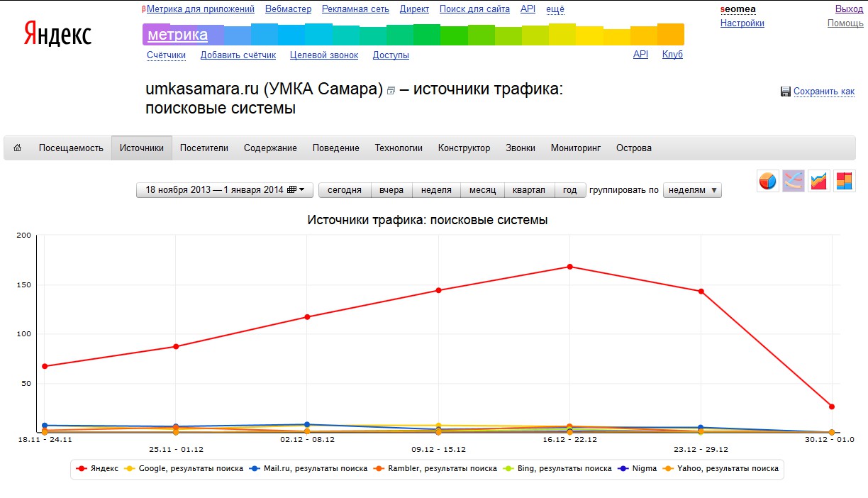Open 'Целевой звонок' link
The image size is (868, 498).
pos(324,55)
